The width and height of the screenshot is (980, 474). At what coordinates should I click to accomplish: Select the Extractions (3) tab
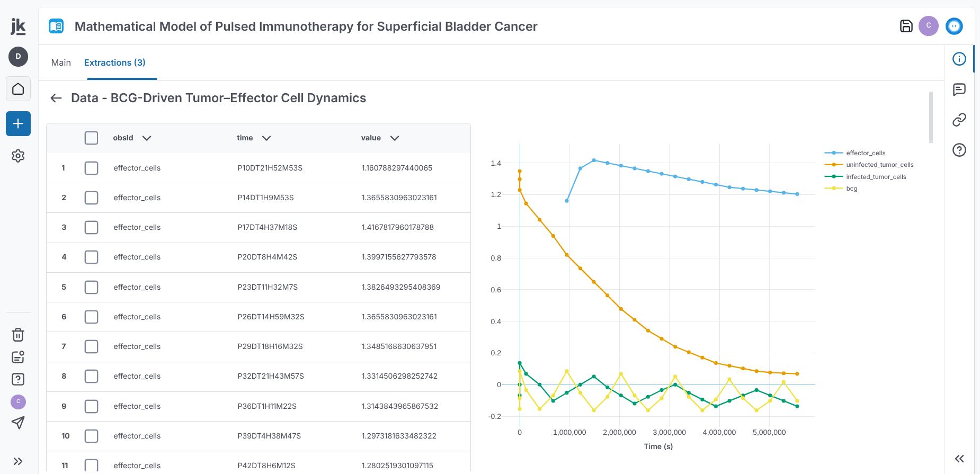(115, 62)
